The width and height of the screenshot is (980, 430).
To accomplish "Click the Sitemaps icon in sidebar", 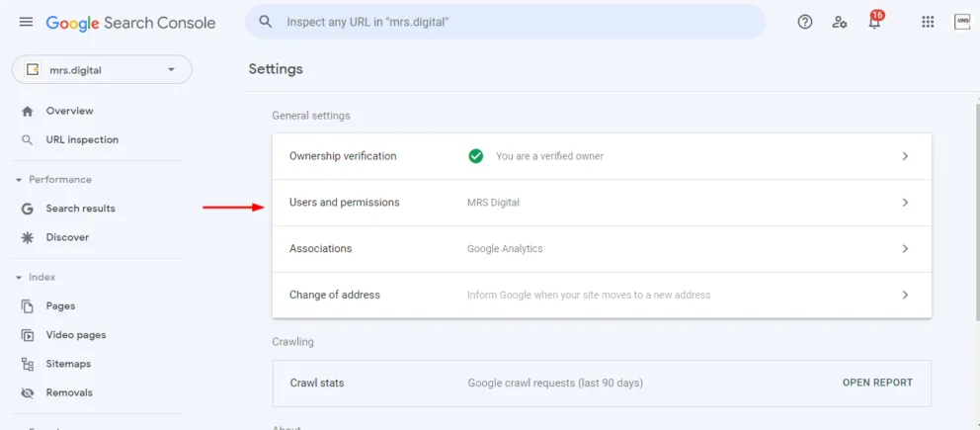I will pos(28,364).
